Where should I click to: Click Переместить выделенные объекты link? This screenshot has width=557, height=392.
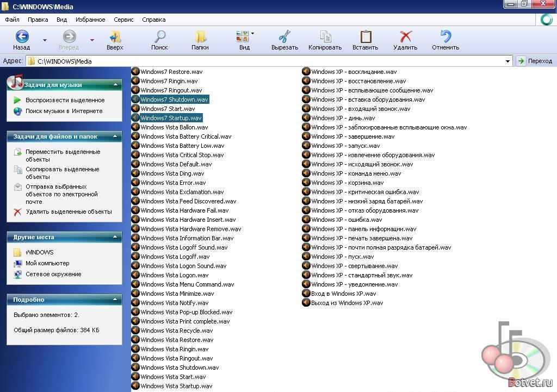click(63, 155)
